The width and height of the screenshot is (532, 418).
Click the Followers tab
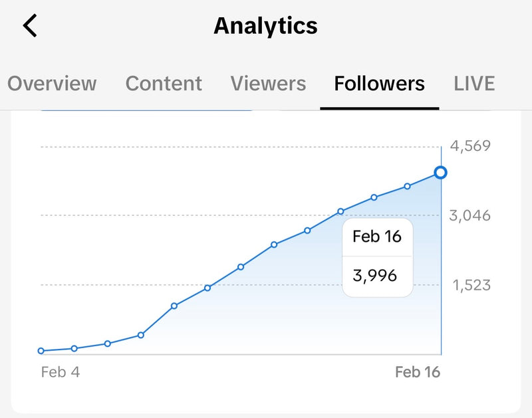click(379, 84)
